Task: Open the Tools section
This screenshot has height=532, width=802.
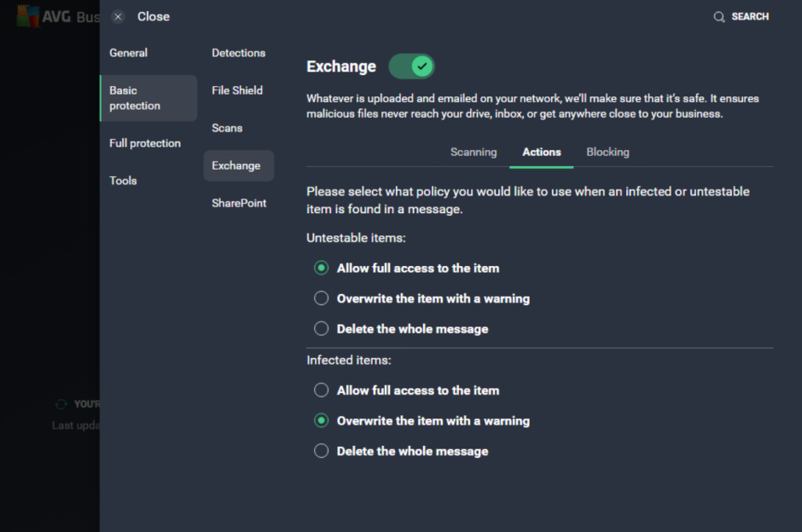Action: pyautogui.click(x=123, y=180)
